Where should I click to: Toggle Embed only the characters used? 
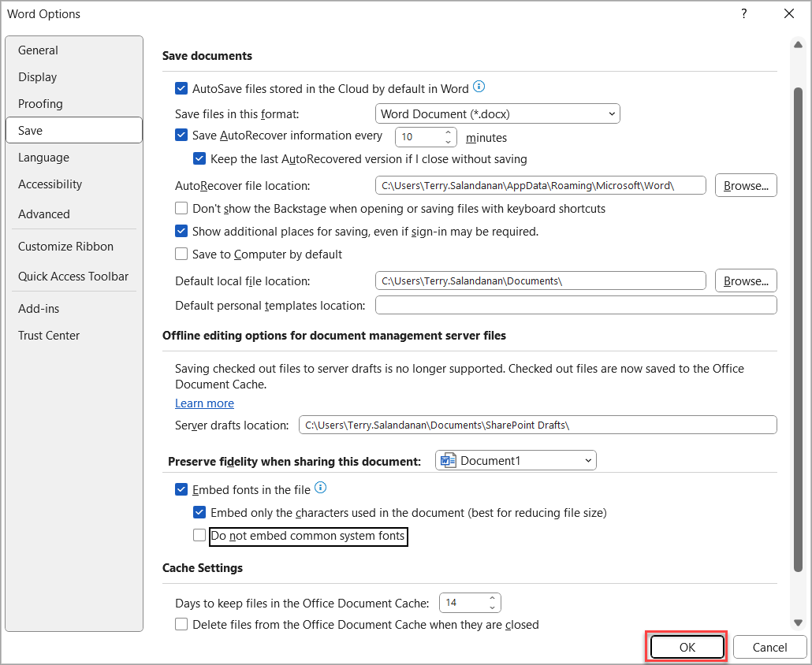tap(199, 512)
